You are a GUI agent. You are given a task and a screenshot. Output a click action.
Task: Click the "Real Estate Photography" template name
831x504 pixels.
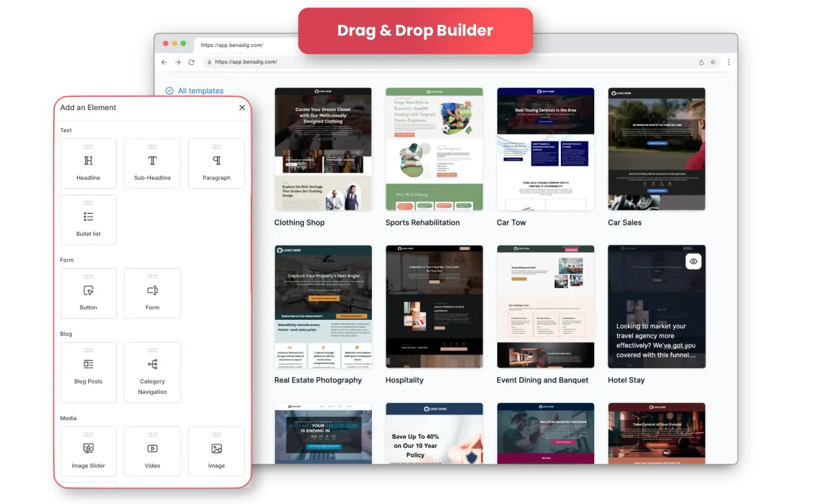click(x=318, y=380)
